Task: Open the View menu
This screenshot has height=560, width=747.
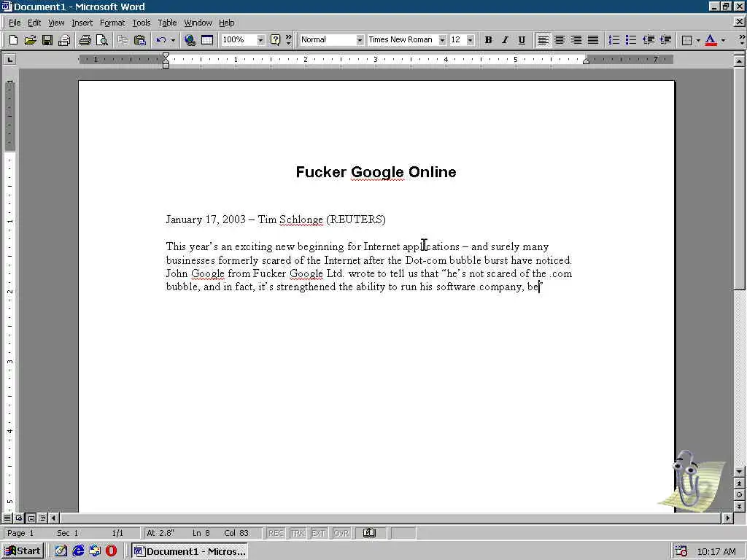Action: (56, 23)
